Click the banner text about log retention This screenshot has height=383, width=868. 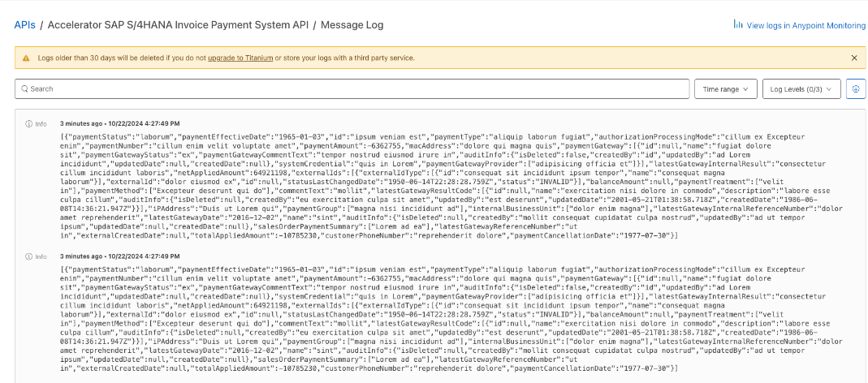tap(122, 58)
